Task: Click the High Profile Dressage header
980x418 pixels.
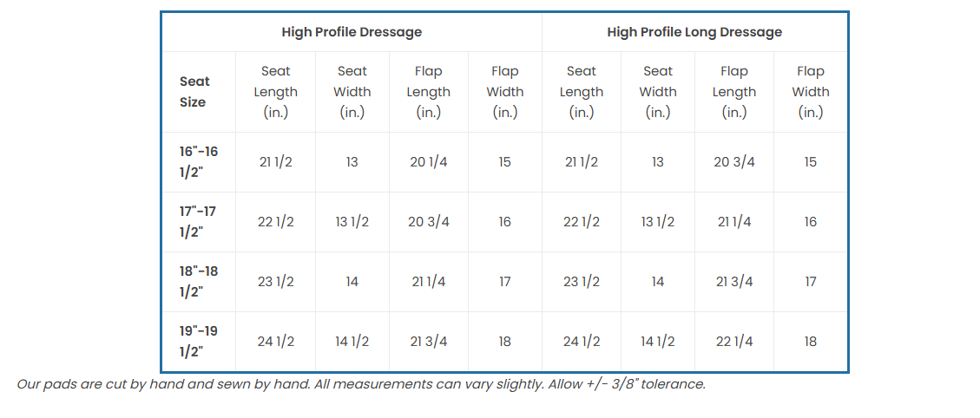Action: [x=352, y=32]
